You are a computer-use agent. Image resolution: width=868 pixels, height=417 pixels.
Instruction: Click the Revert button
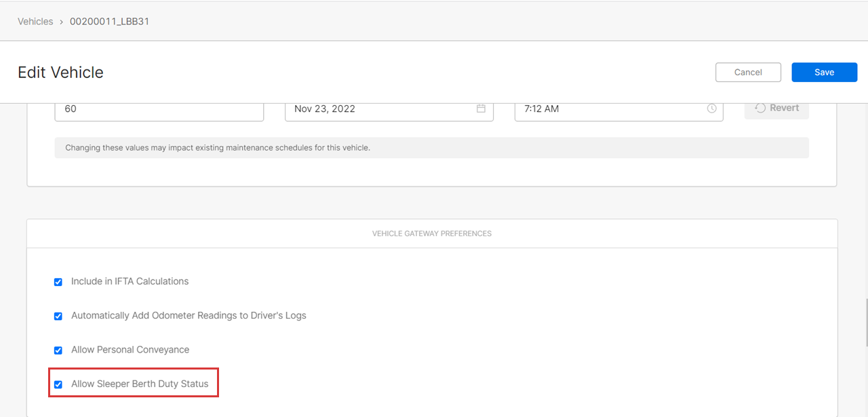coord(776,108)
